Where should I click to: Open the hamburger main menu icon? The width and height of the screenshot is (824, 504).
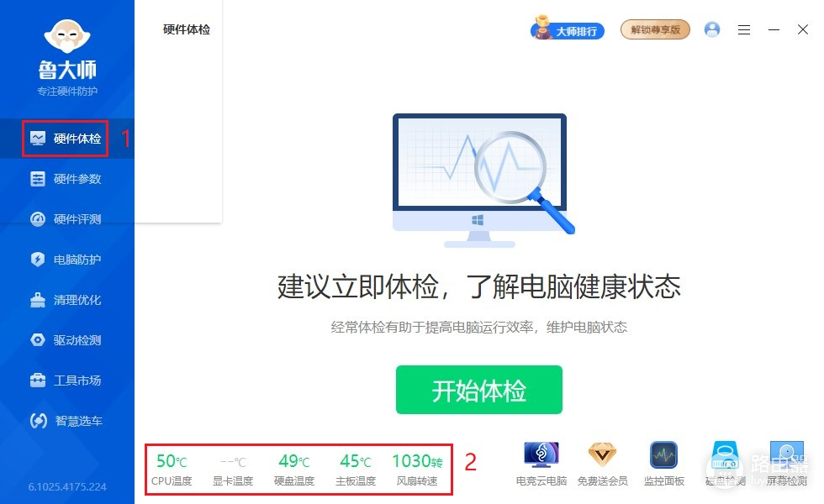click(x=744, y=30)
